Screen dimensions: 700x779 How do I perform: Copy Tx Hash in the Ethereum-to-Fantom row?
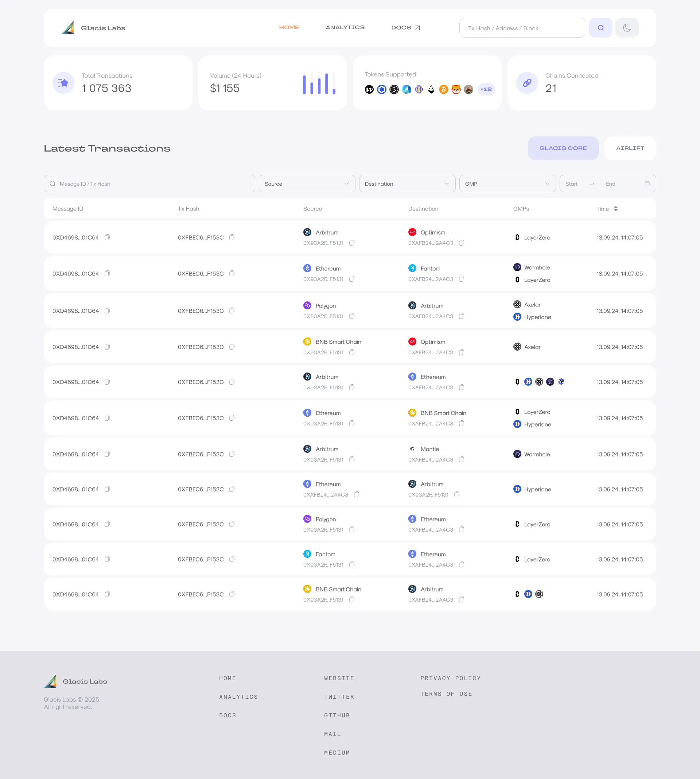pyautogui.click(x=232, y=274)
